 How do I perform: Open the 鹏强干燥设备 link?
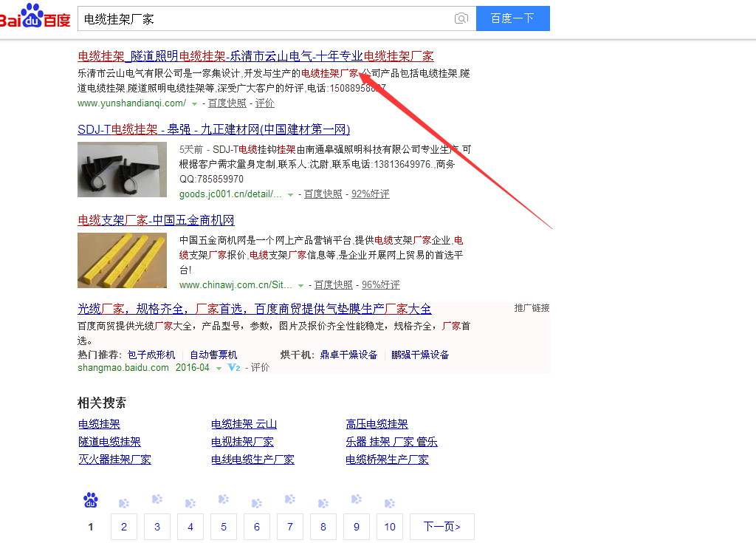pos(420,355)
